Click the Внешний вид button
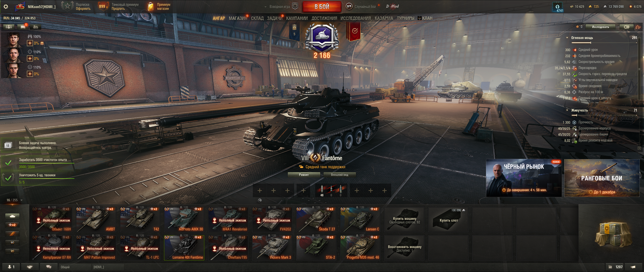Image resolution: width=644 pixels, height=272 pixels. coord(339,175)
